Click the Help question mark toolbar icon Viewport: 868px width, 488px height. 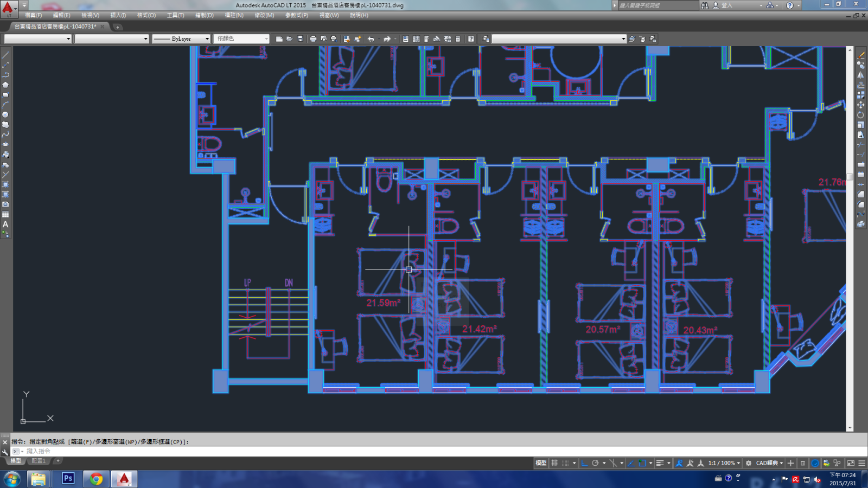point(471,39)
